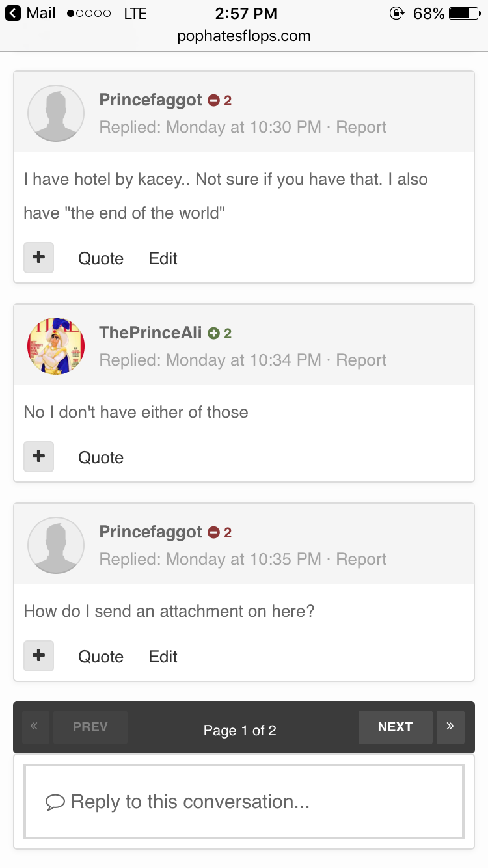Screen dimensions: 488x868
Task: Open the ThePrinceAli username profile link
Action: (x=150, y=332)
